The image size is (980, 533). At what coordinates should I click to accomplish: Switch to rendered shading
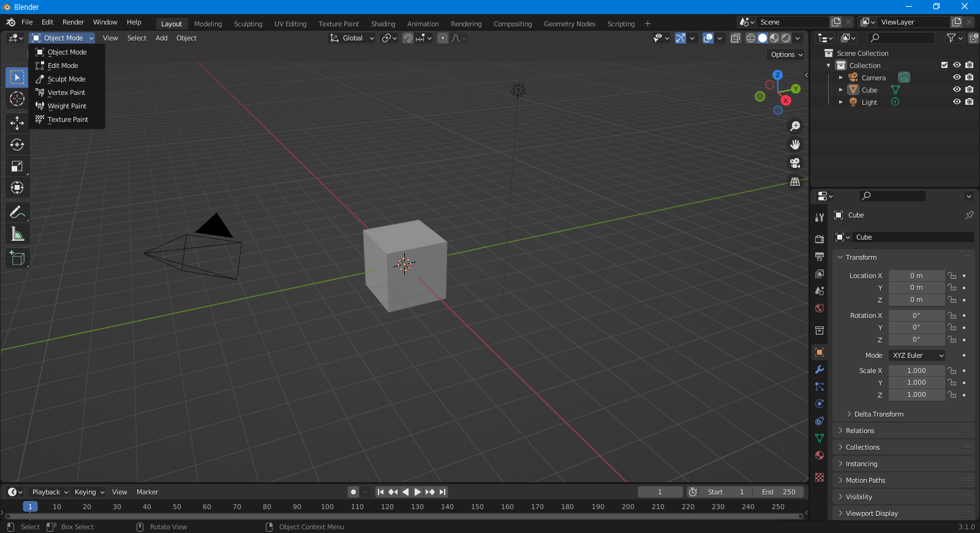coord(786,38)
